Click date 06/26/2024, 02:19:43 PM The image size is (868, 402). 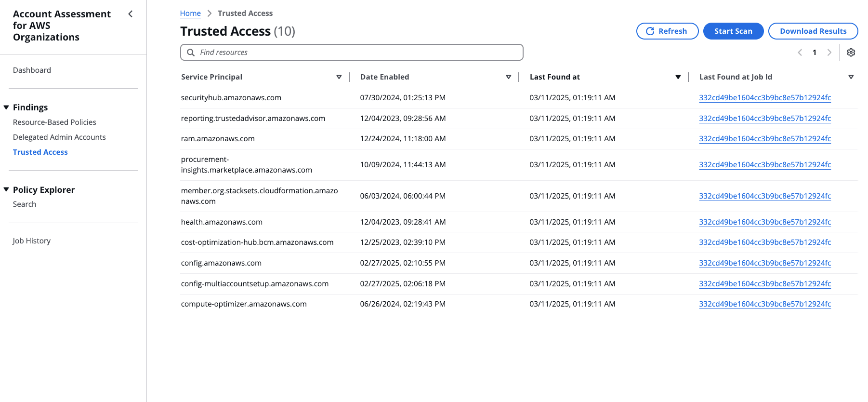403,304
